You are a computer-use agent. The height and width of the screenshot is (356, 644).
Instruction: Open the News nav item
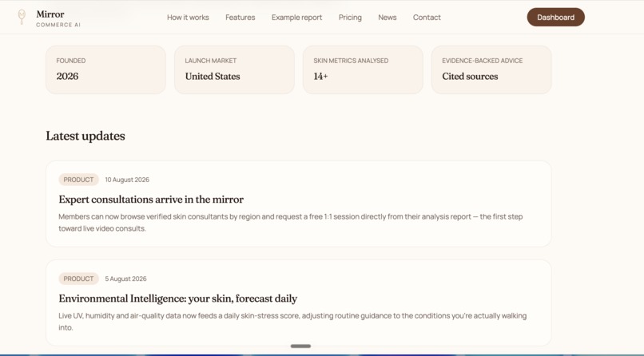point(387,18)
